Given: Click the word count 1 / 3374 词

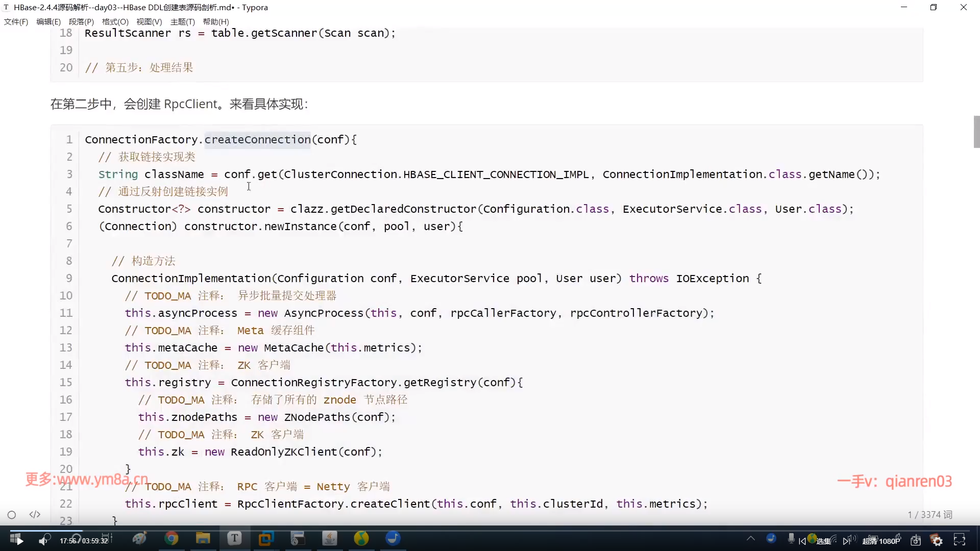Looking at the screenshot, I should 929,515.
